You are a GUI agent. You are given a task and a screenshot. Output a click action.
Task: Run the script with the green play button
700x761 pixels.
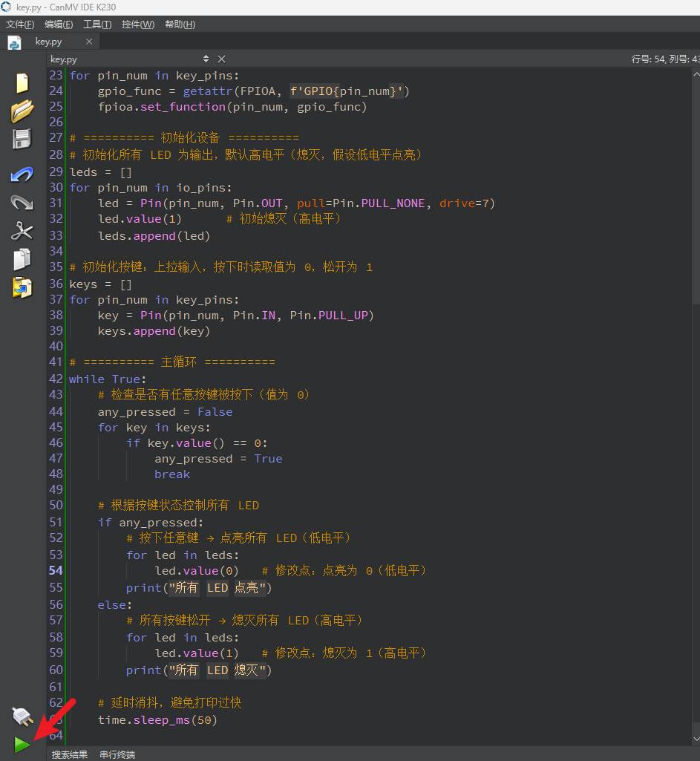[x=22, y=745]
